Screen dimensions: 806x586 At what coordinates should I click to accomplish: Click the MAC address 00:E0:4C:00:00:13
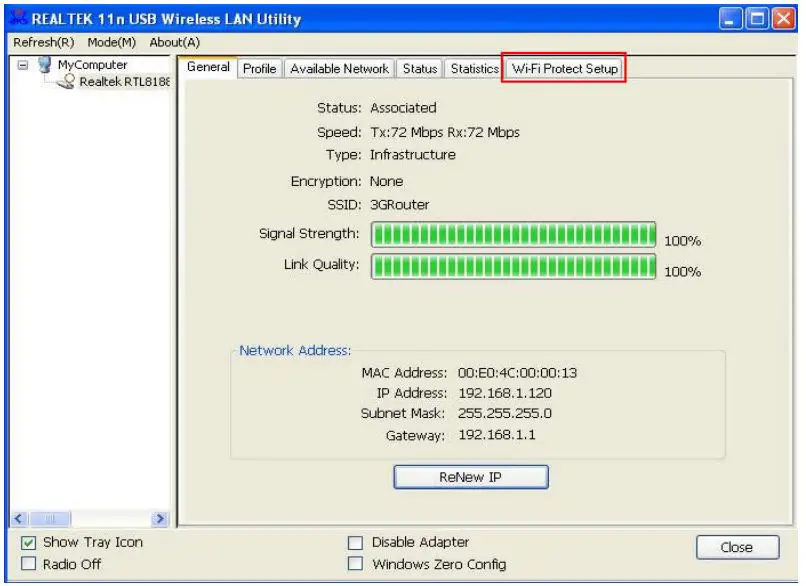518,373
